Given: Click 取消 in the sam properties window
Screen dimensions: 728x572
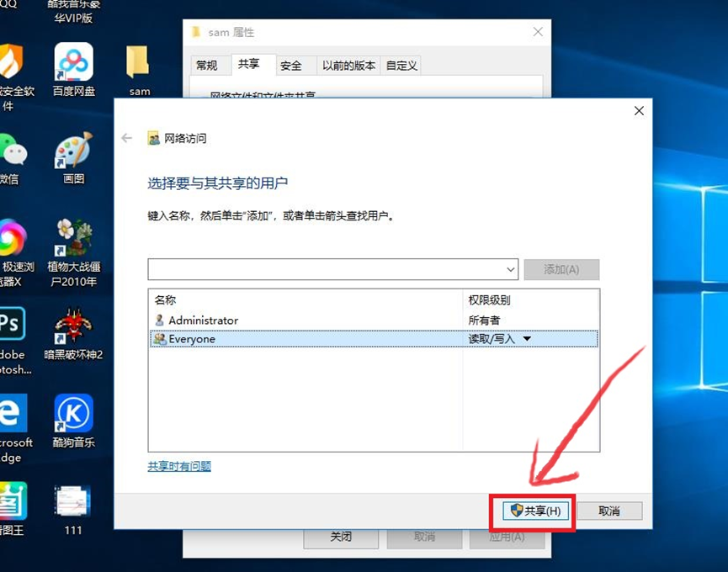Looking at the screenshot, I should (424, 537).
